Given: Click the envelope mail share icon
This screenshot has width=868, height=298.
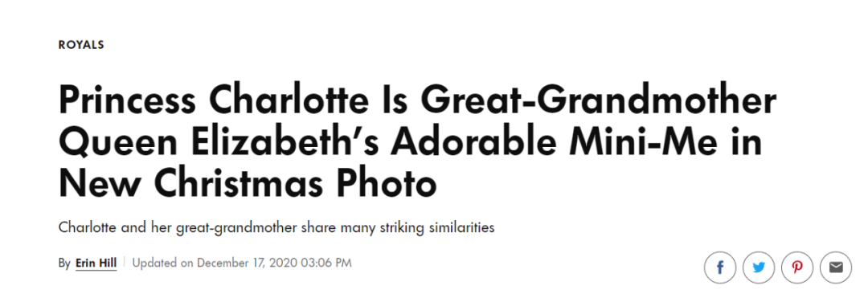Looking at the screenshot, I should (x=836, y=268).
